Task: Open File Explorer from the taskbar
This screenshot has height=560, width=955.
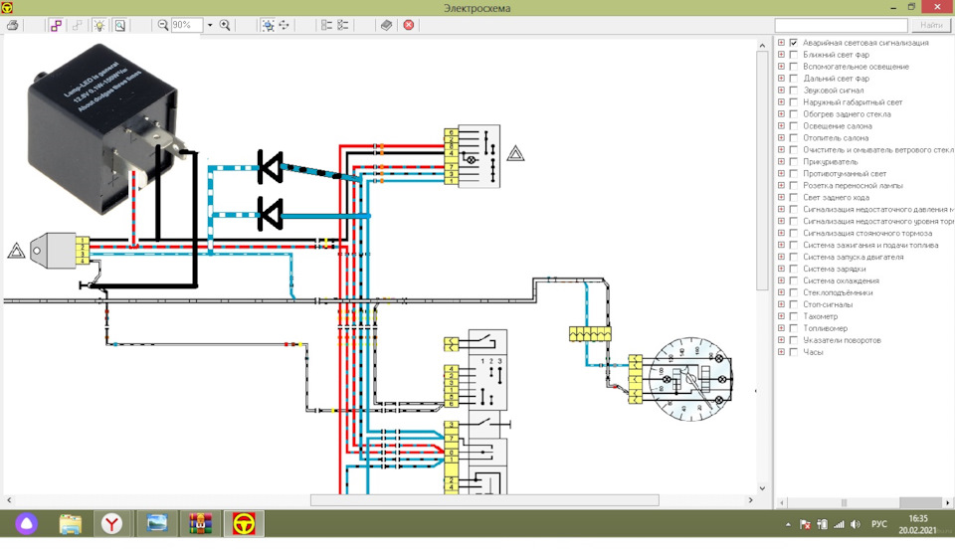Action: (x=70, y=523)
